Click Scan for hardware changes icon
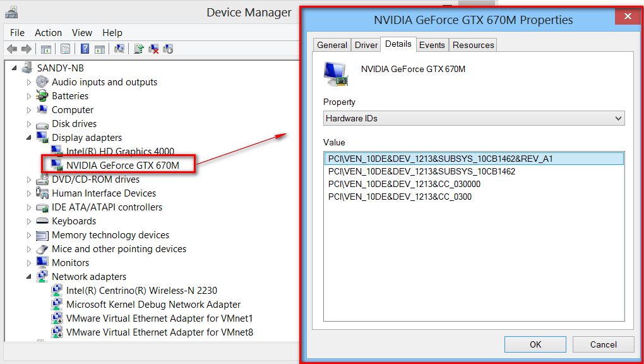This screenshot has height=364, width=644. 119,49
